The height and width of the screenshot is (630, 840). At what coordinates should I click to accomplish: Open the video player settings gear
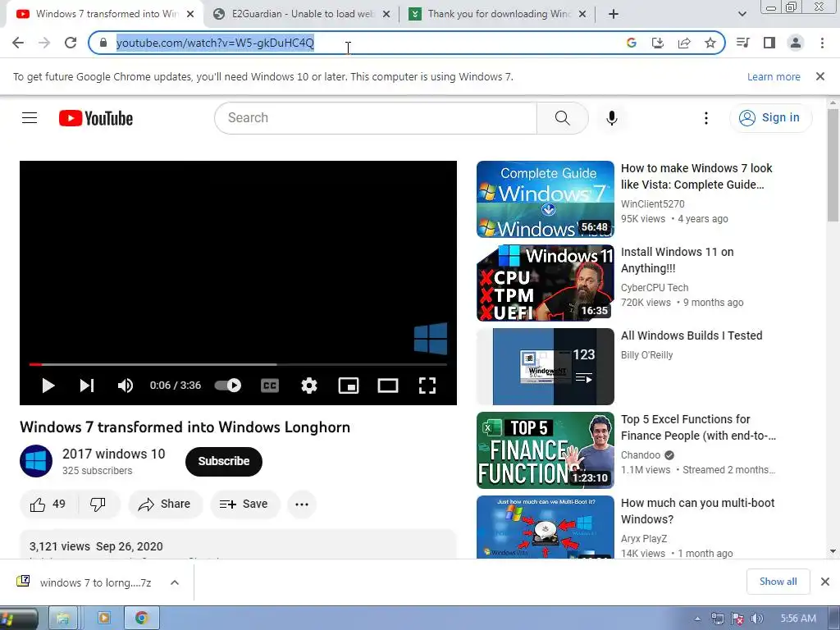tap(309, 386)
